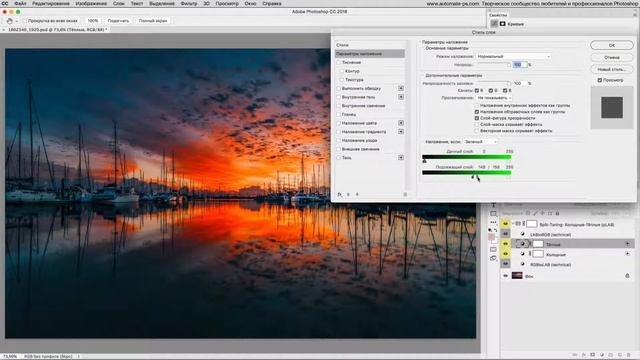
Task: Open the Редактирование menu
Action: click(x=51, y=3)
